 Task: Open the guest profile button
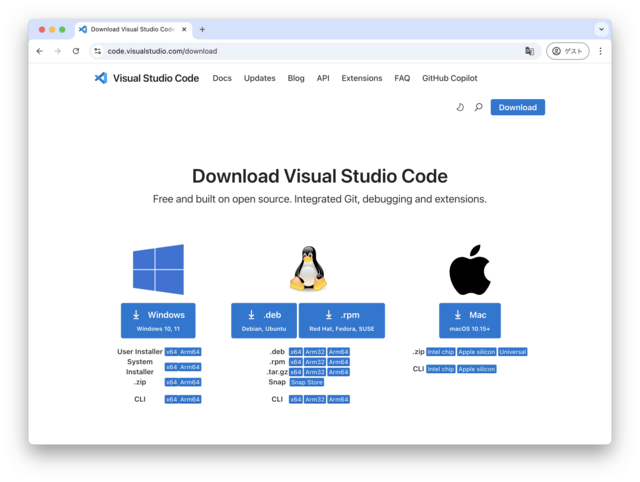pos(568,51)
